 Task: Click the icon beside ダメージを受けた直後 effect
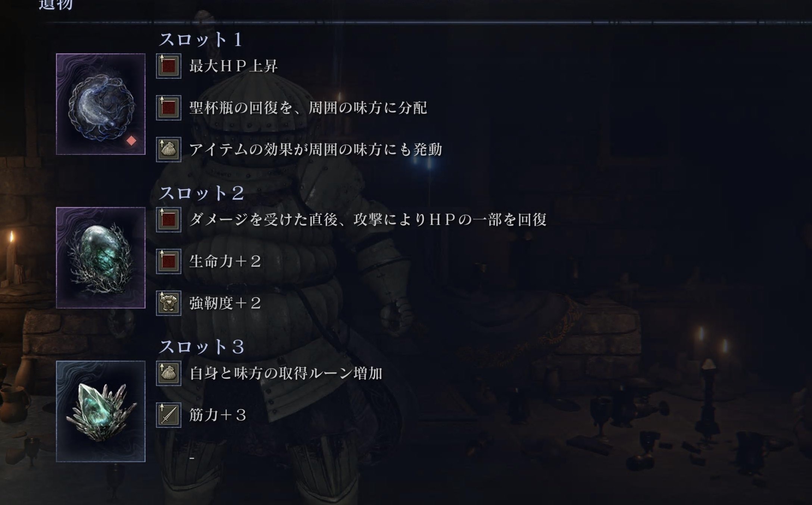coord(169,220)
